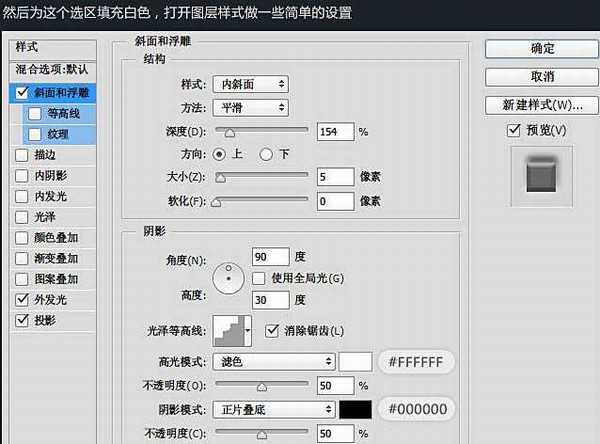
Task: Click the gloss contour thumbnail icon
Action: (232, 331)
